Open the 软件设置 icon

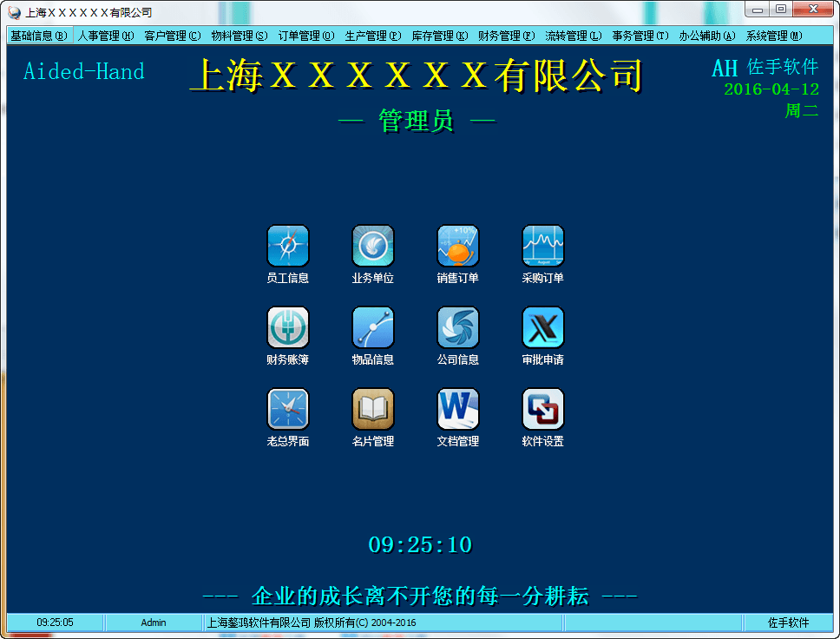click(x=542, y=409)
